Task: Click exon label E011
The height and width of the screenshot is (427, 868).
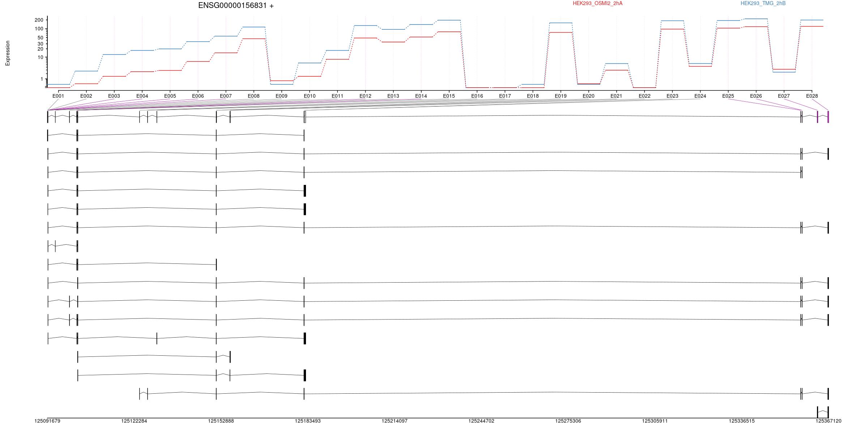Action: click(x=337, y=96)
